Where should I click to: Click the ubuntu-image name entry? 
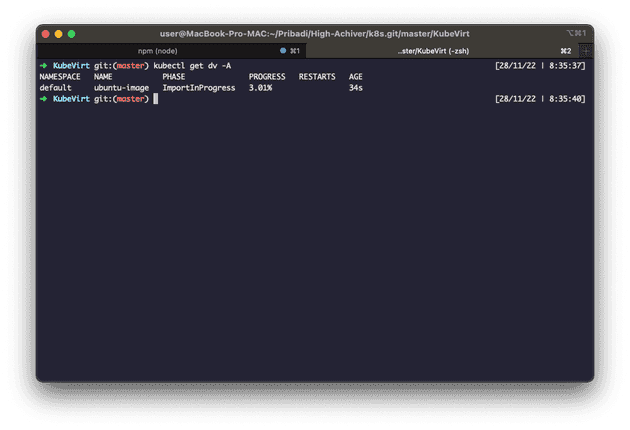point(121,88)
